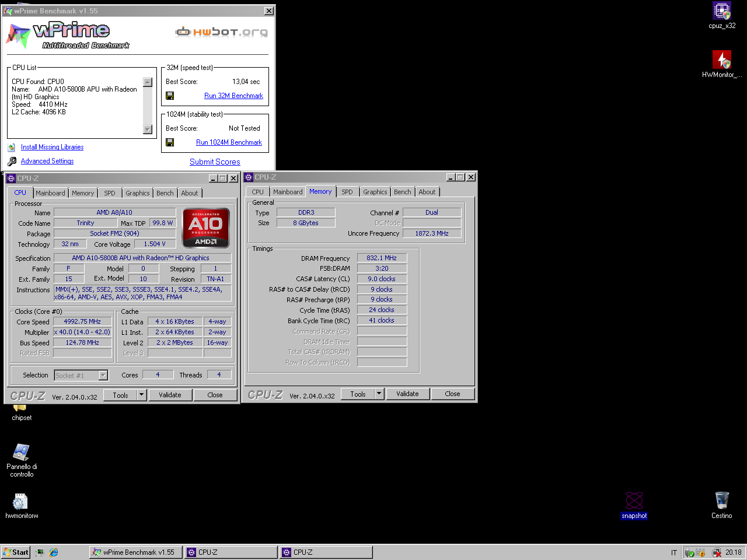747x560 pixels.
Task: Click the Multiplier x 40.0 value
Action: point(82,332)
